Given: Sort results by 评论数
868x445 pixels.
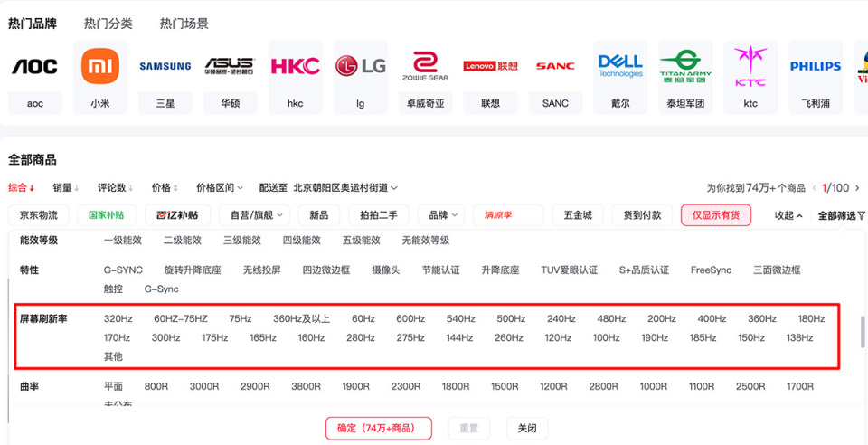Looking at the screenshot, I should (x=116, y=187).
